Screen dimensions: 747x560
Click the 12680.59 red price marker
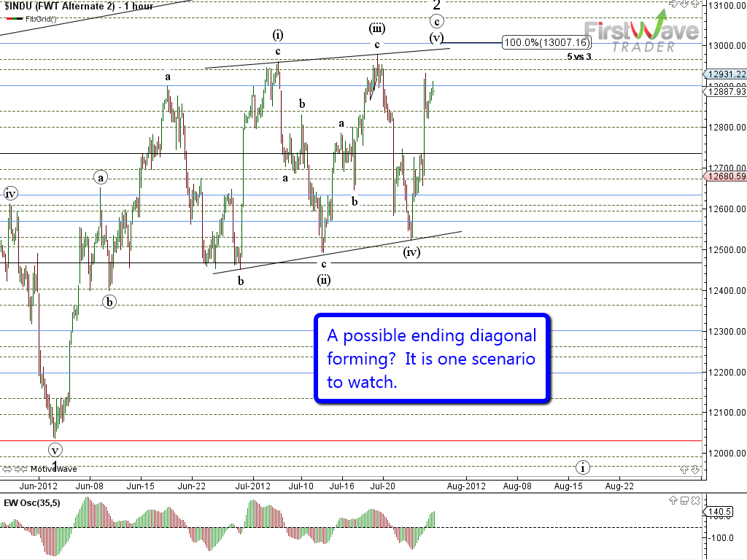(725, 176)
